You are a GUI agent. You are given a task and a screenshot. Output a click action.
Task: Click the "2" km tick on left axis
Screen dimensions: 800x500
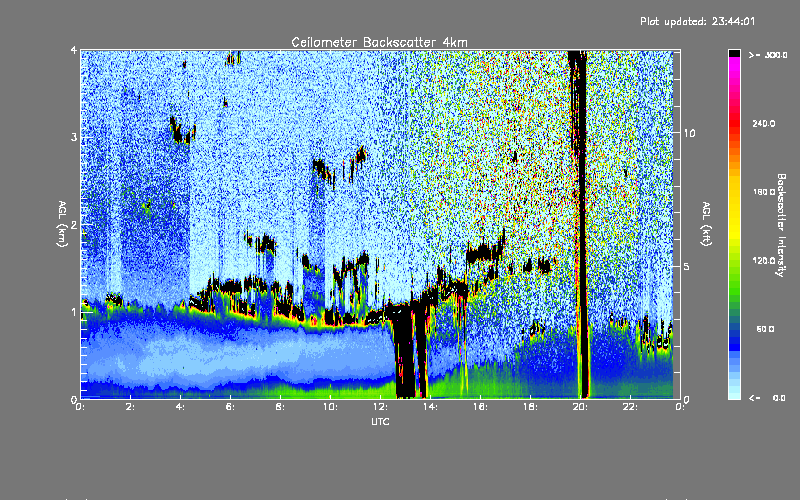(74, 224)
